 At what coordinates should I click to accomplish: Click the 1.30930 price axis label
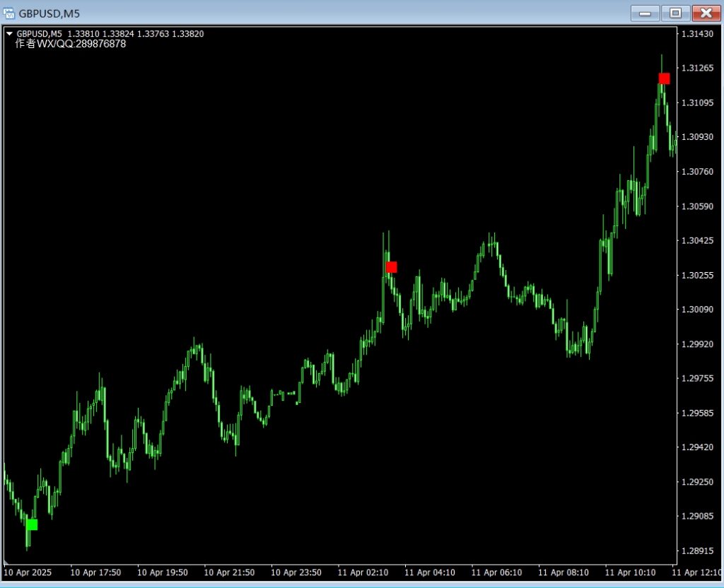pos(696,137)
